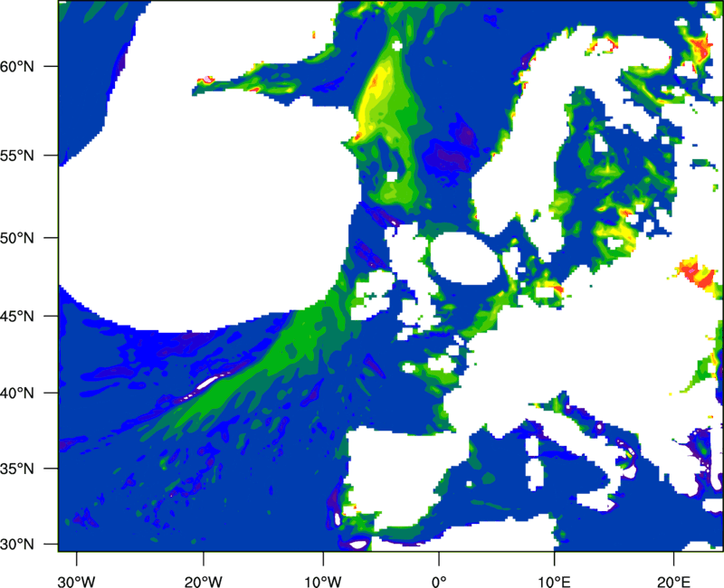Click the 50°N latitude label

(17, 238)
